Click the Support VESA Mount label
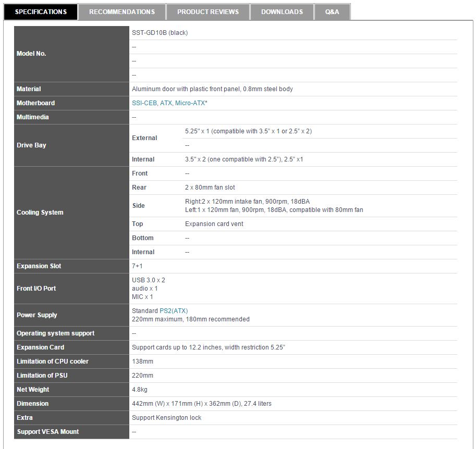 [x=47, y=432]
